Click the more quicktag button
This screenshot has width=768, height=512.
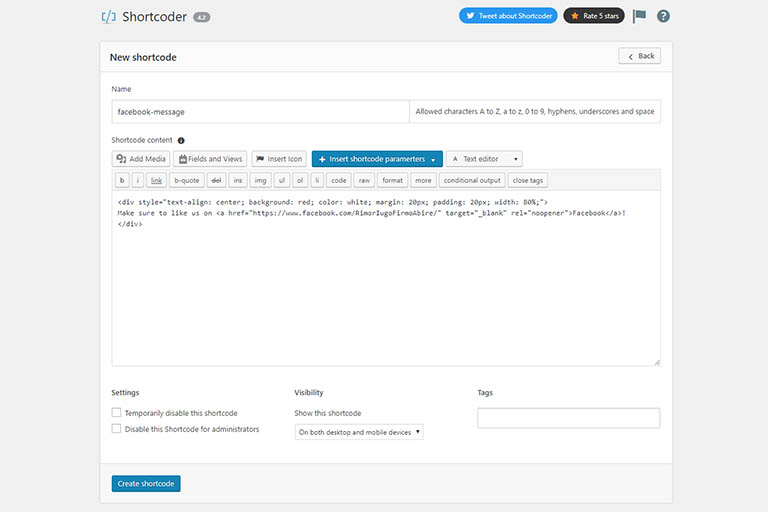[x=424, y=180]
